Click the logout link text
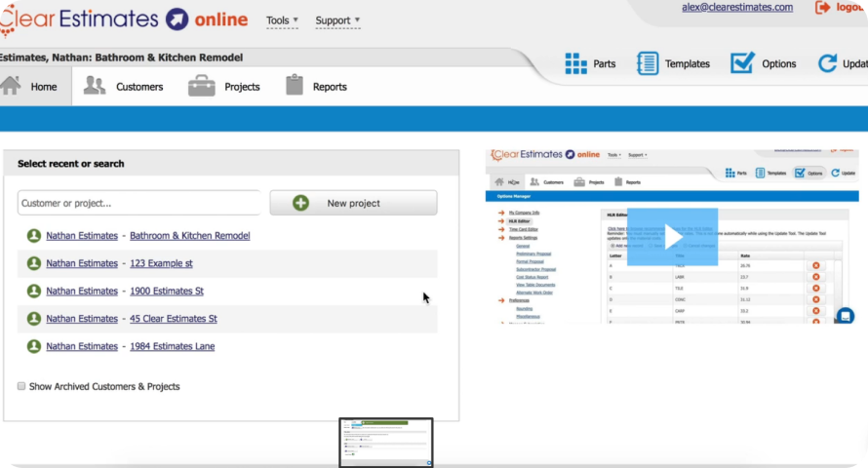 851,7
